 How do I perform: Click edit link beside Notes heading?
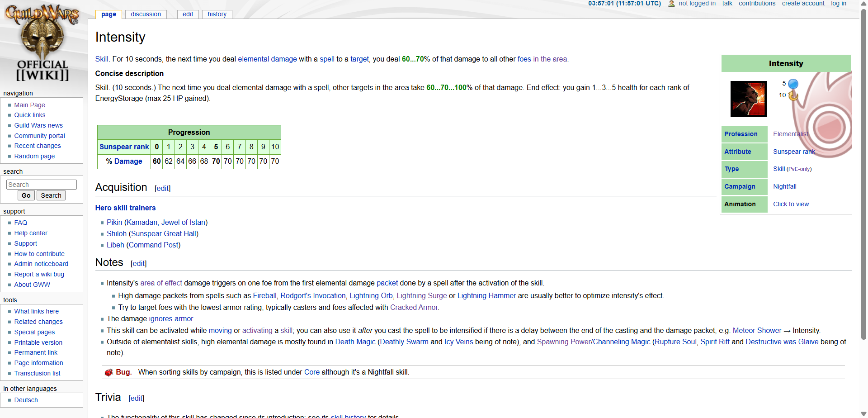[x=139, y=264]
